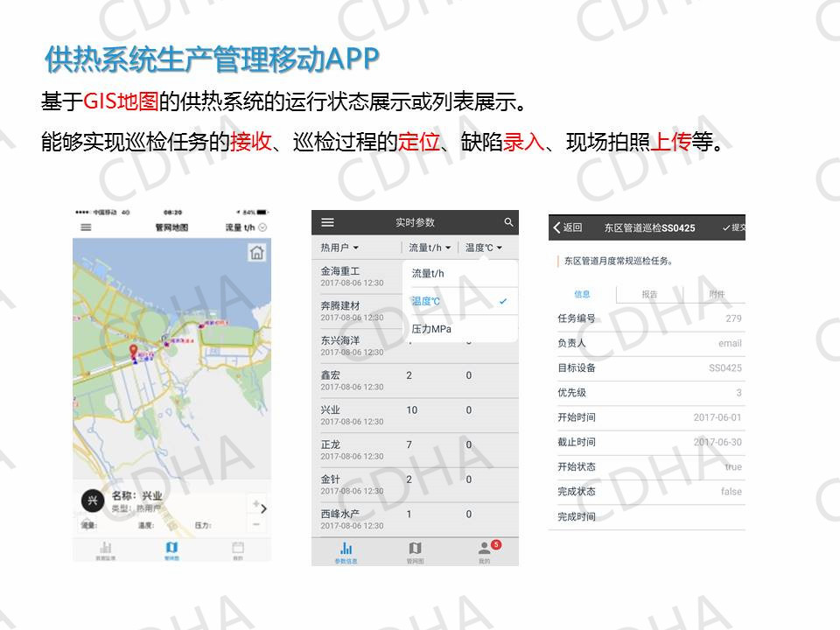Viewport: 840px width, 630px height.
Task: Submit via the 提交 checkmark button
Action: pos(733,227)
